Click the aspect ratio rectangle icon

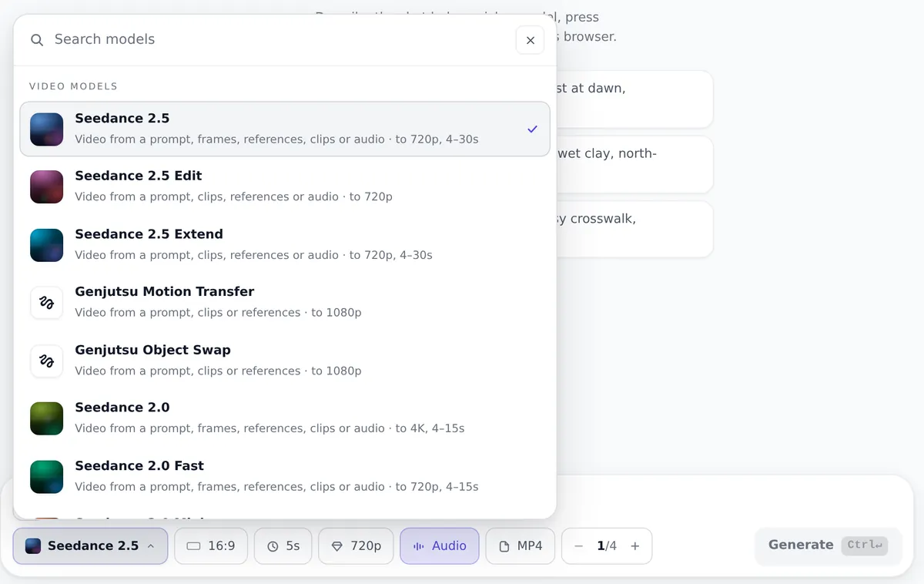[193, 546]
